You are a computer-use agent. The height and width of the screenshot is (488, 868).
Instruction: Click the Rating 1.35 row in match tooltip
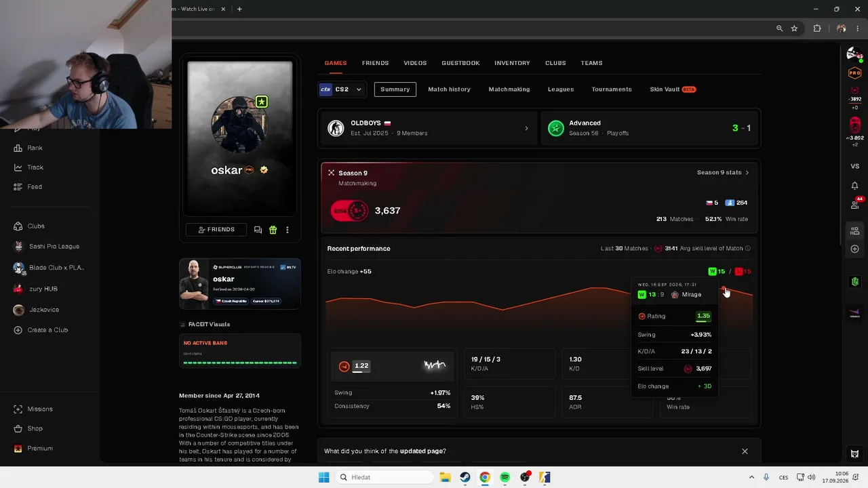point(675,317)
